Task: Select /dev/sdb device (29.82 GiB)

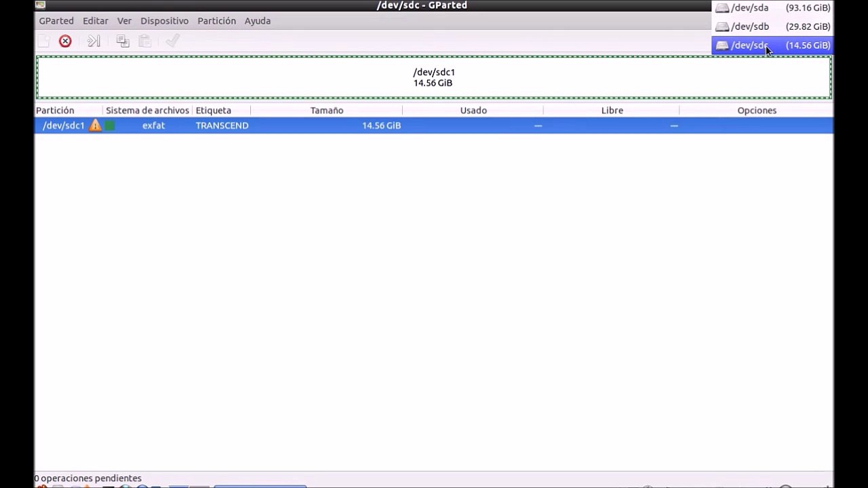Action: [x=772, y=26]
